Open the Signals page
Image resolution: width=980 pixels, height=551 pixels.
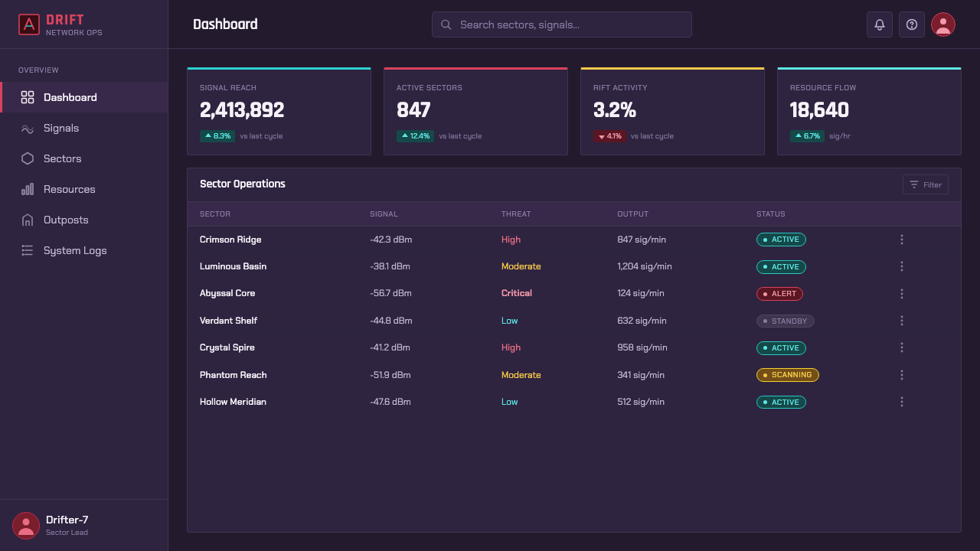84,128
